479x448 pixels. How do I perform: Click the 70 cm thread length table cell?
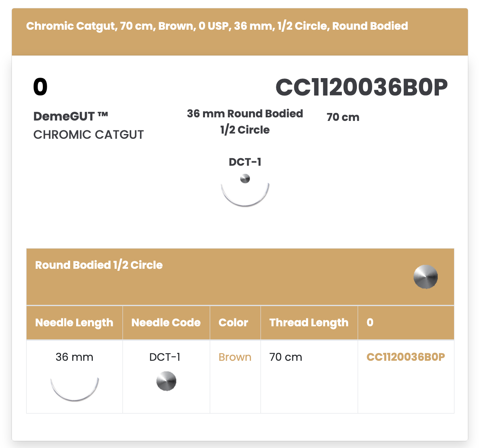pos(285,357)
